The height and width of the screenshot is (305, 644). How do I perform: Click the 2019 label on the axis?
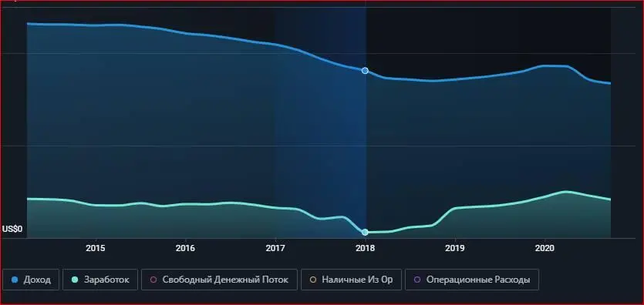[455, 249]
